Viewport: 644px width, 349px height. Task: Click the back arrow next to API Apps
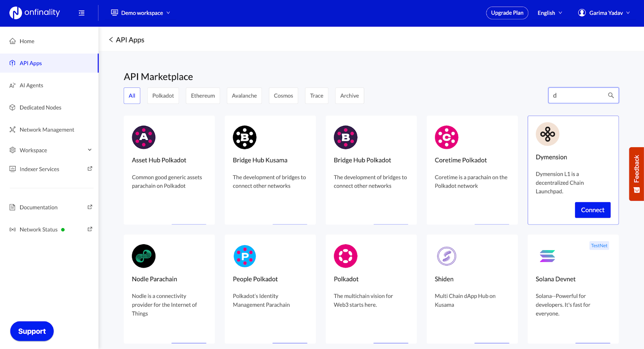point(111,39)
